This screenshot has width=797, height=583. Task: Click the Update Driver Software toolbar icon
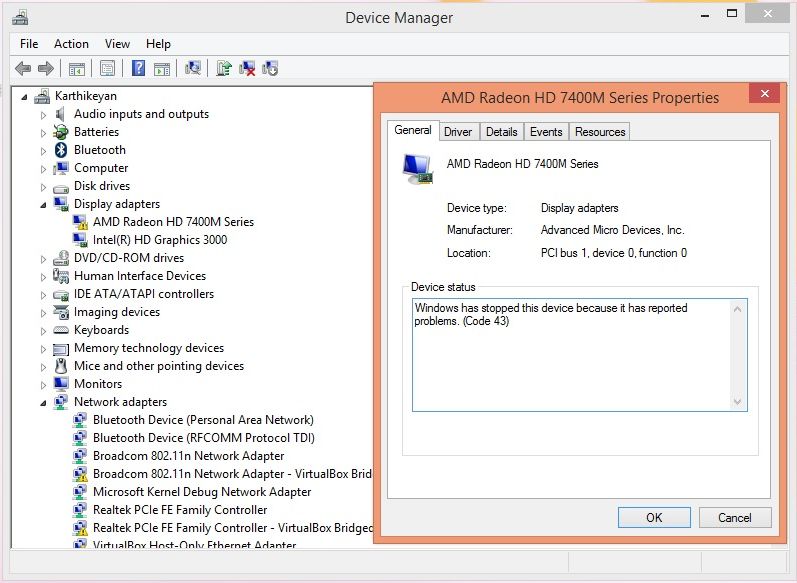(224, 68)
